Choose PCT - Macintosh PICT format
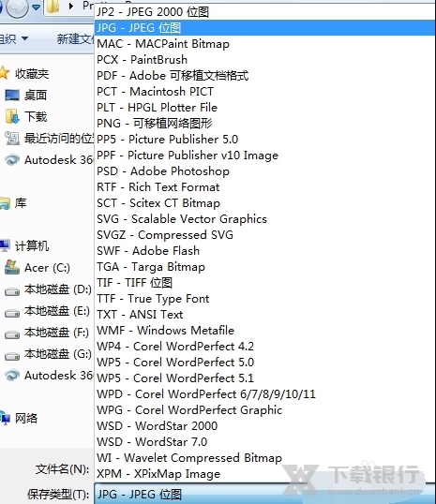The height and width of the screenshot is (504, 436). tap(264, 92)
